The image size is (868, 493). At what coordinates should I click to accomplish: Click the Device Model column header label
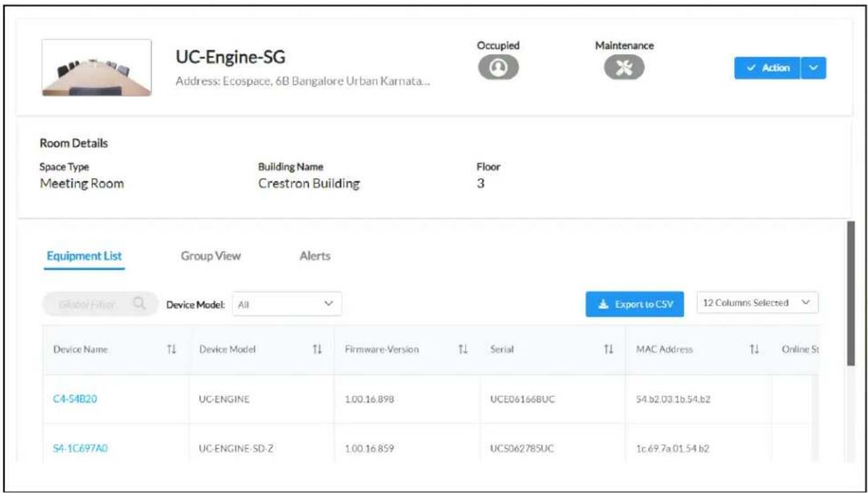(227, 350)
